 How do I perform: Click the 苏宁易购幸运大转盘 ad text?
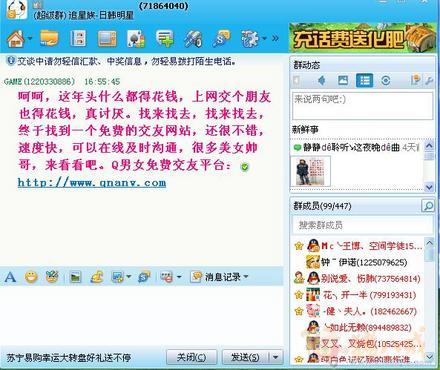[69, 358]
